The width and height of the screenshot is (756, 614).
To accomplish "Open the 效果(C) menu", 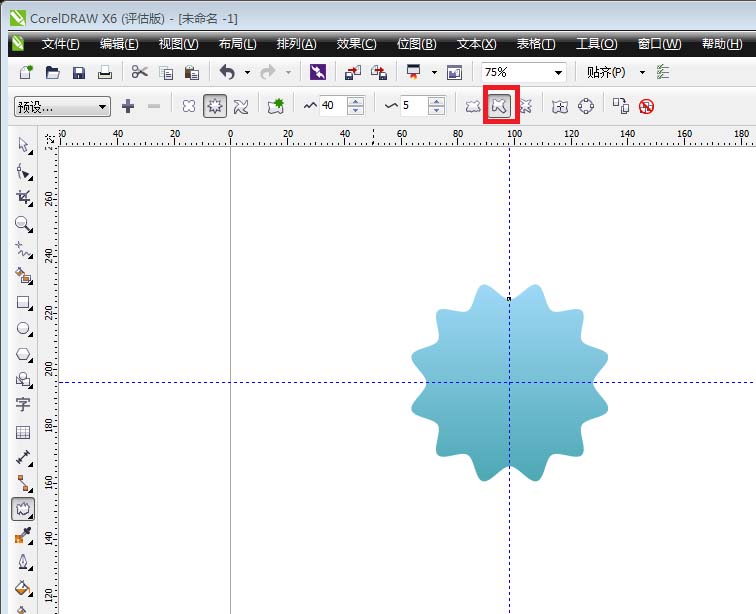I will pyautogui.click(x=356, y=44).
